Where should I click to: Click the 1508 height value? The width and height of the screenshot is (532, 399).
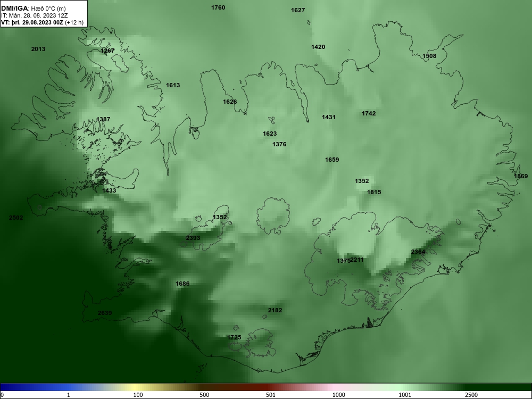(429, 56)
